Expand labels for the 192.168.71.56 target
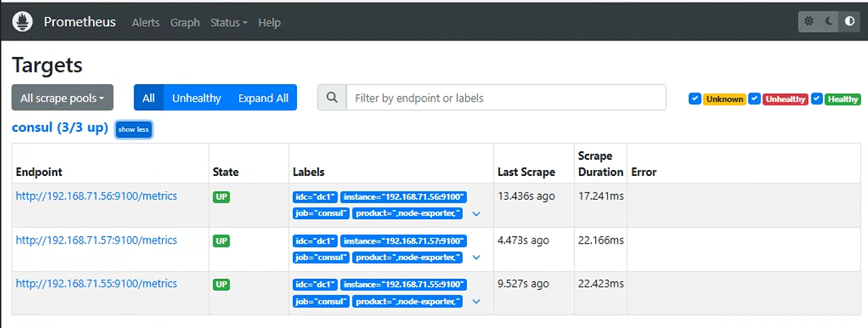Viewport: 868px width, 328px height. tap(476, 214)
